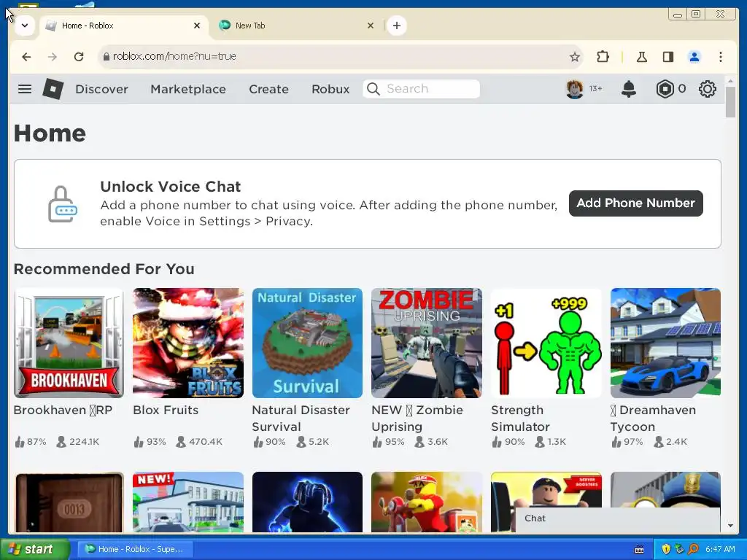Click the Add Phone Number button
The image size is (747, 560).
pyautogui.click(x=635, y=203)
